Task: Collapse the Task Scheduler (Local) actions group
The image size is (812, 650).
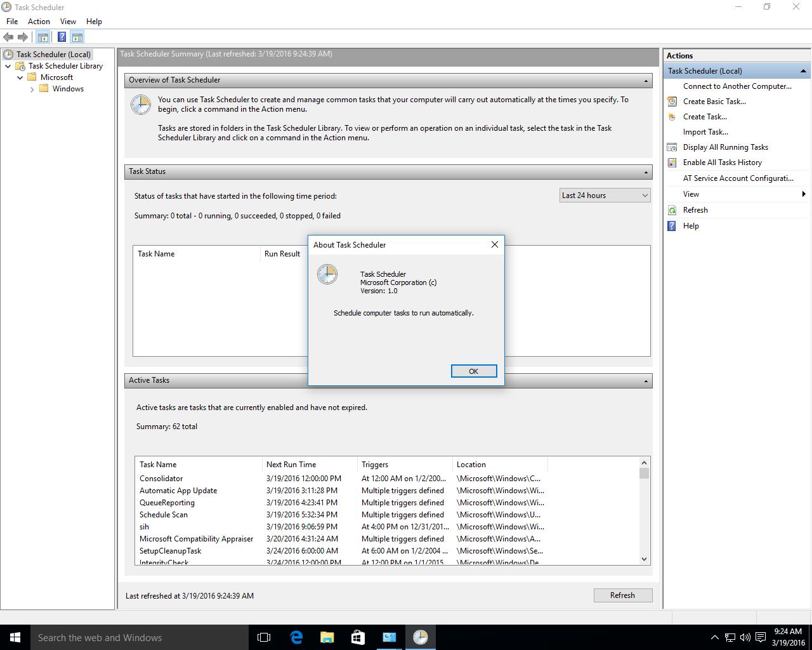Action: pyautogui.click(x=803, y=71)
